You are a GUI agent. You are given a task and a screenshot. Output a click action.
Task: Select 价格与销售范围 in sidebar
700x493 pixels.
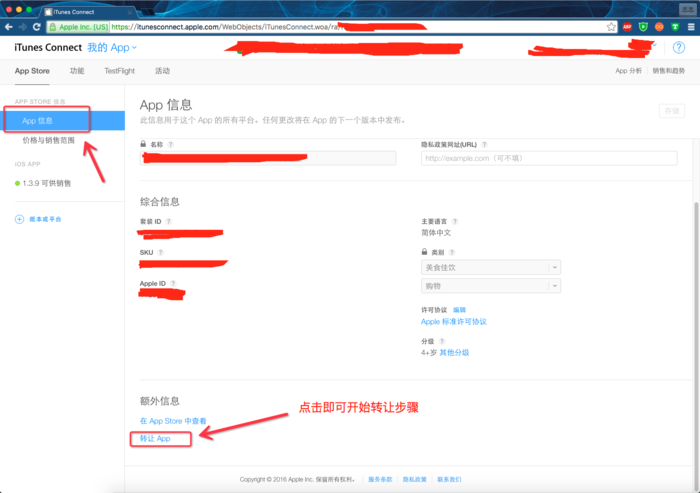pos(48,141)
